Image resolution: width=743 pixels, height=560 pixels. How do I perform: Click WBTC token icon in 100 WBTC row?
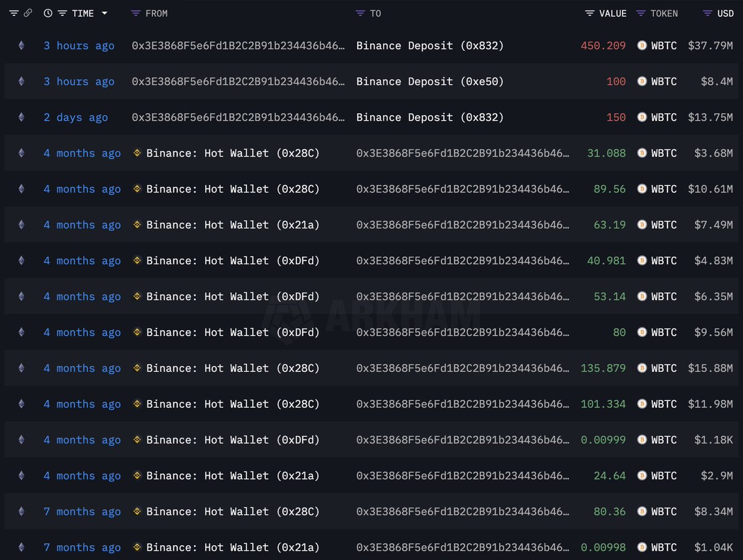pos(642,81)
